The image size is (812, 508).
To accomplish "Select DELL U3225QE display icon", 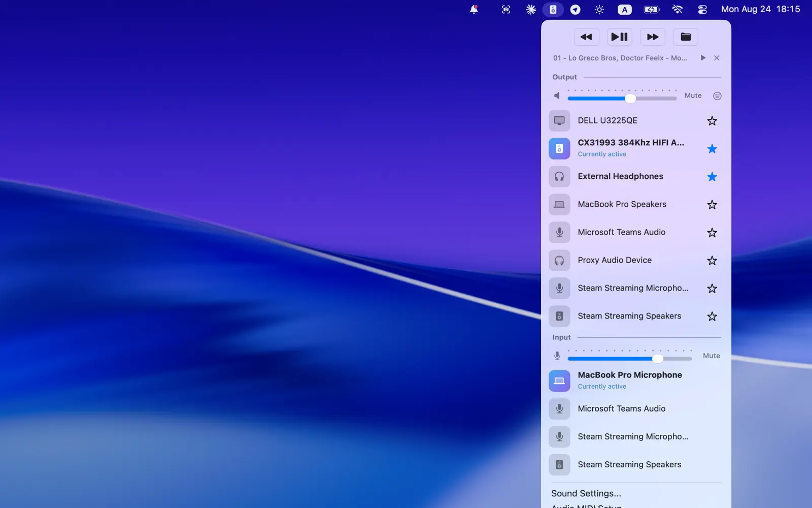I will click(x=559, y=120).
